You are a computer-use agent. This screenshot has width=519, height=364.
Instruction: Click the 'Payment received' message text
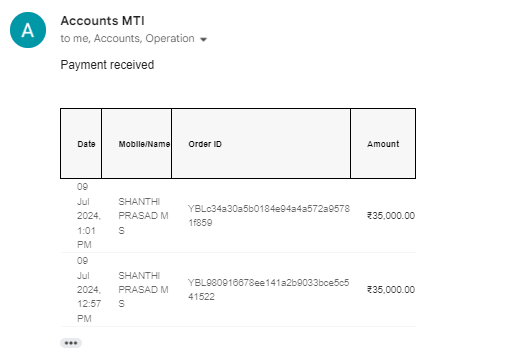[107, 65]
